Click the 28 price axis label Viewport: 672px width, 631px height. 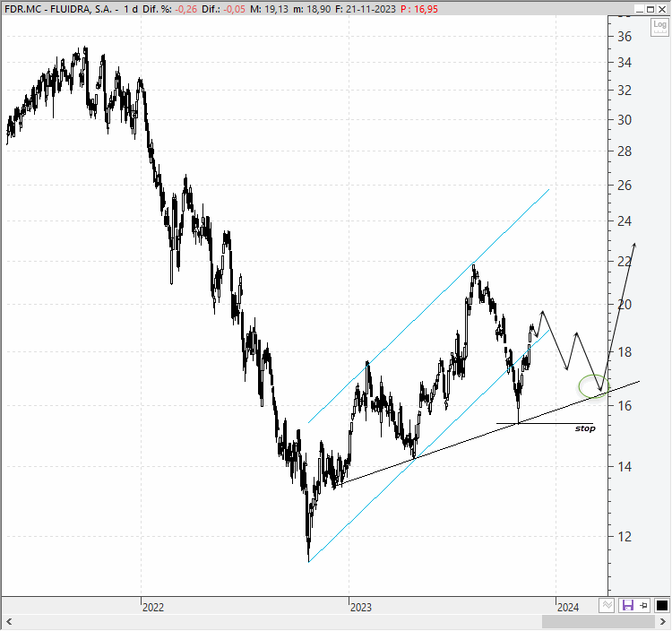625,151
